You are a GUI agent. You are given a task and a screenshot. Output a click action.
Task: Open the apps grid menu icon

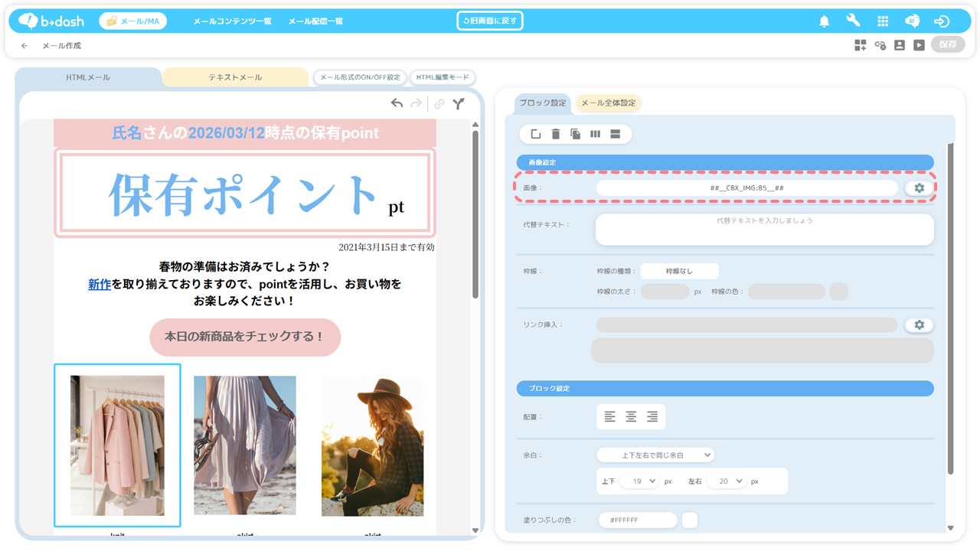pos(883,21)
